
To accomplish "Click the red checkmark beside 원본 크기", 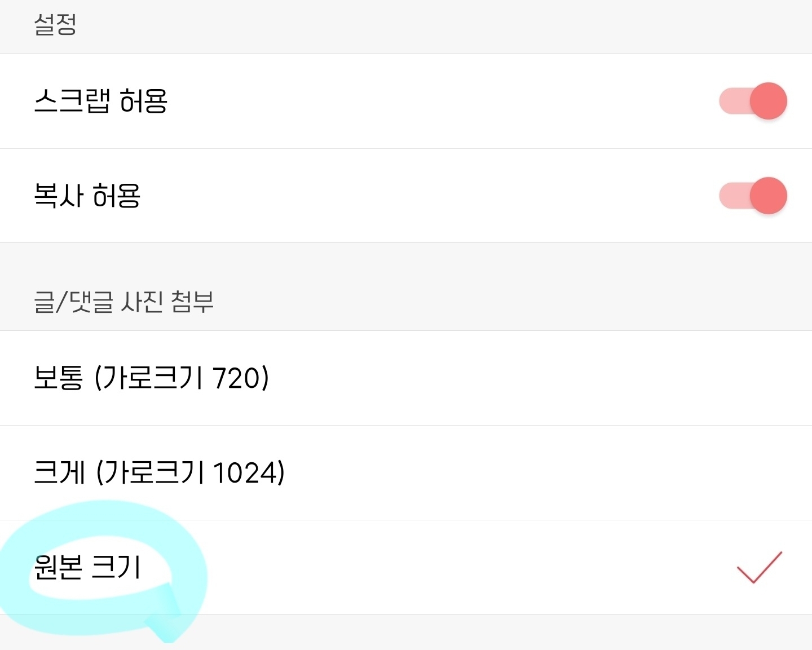I will (759, 567).
